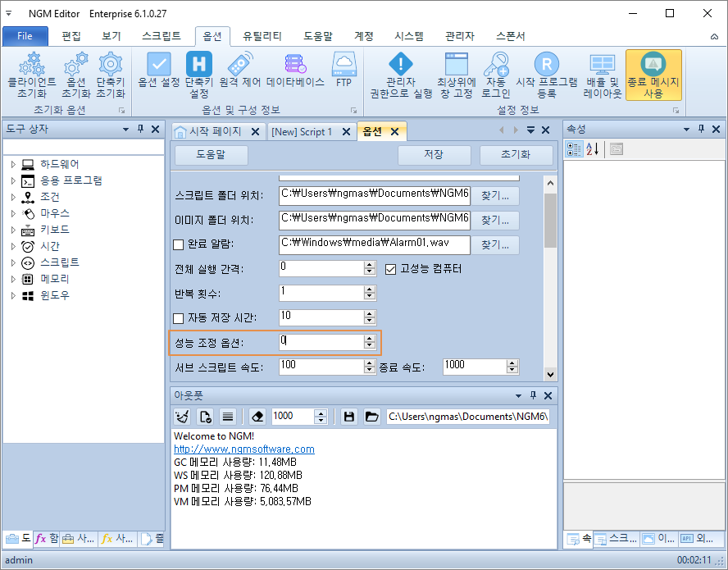Toggle 종료 메시지 사용 icon
Viewport: 728px width, 570px height.
[653, 75]
